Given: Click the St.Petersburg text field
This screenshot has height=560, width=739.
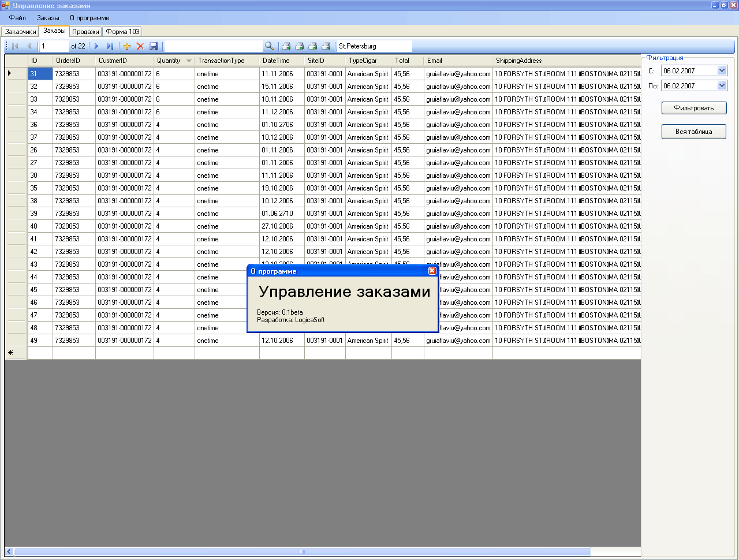Looking at the screenshot, I should pyautogui.click(x=374, y=46).
